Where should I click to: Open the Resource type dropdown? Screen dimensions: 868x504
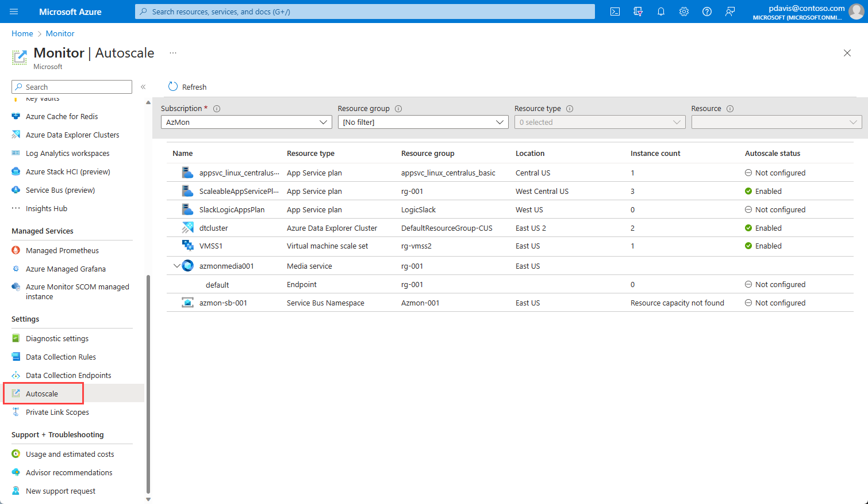600,122
